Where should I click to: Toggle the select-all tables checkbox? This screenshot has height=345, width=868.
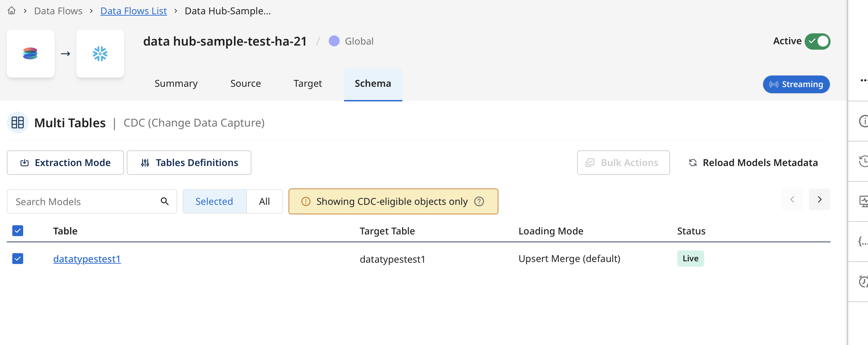point(18,231)
